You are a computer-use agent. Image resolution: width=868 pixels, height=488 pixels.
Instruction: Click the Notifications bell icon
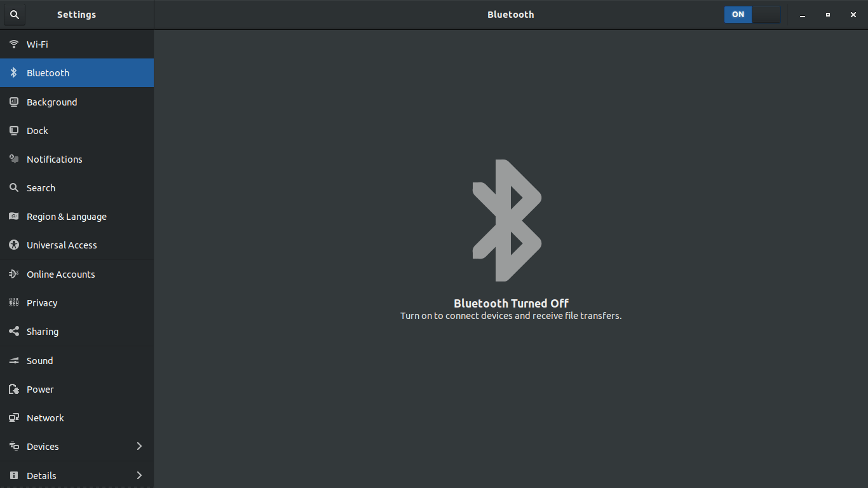(13, 159)
